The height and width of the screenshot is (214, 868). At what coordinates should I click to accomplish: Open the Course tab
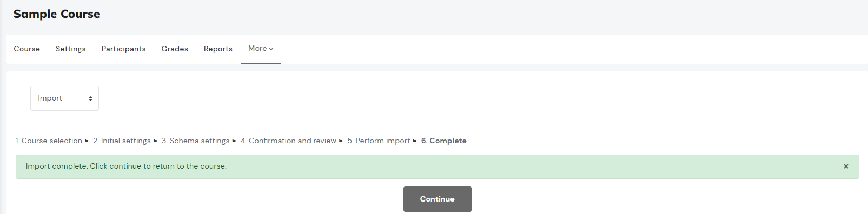[x=27, y=49]
